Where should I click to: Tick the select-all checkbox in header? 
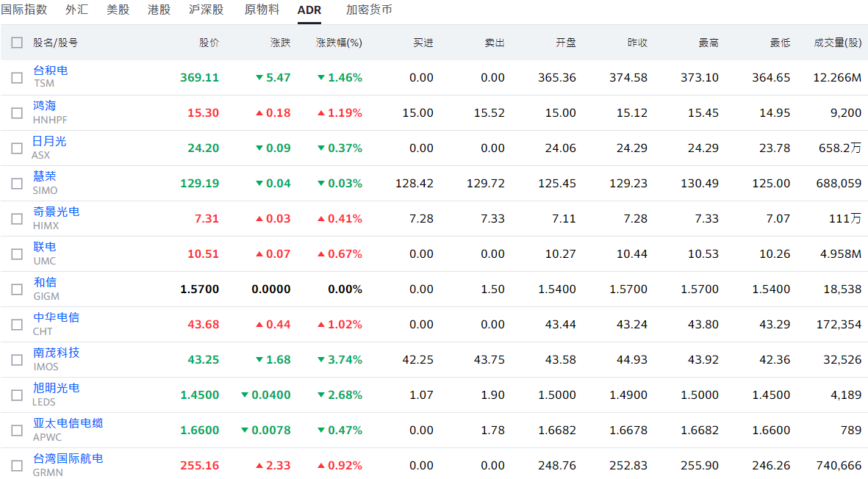click(17, 43)
